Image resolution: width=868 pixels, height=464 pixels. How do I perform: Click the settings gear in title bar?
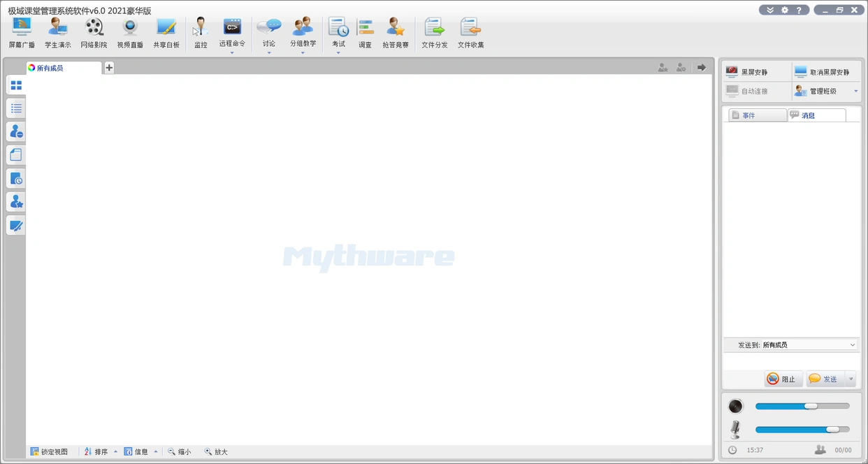[785, 10]
